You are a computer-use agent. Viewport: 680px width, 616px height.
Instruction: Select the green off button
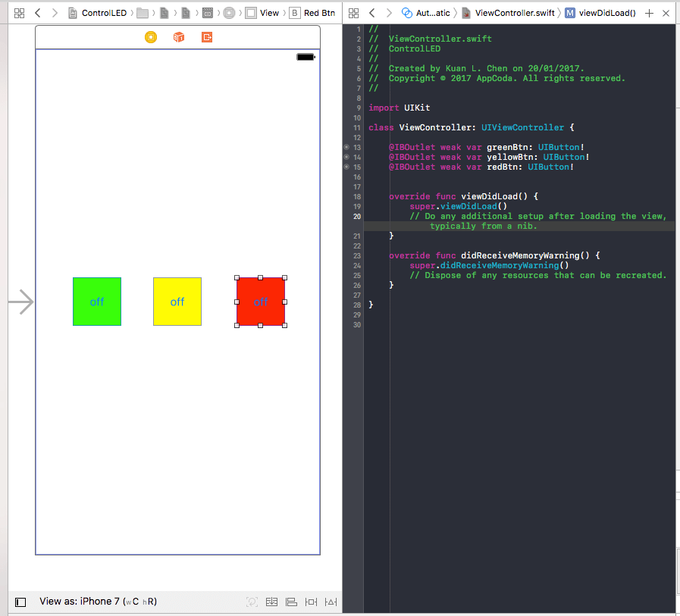(x=97, y=302)
